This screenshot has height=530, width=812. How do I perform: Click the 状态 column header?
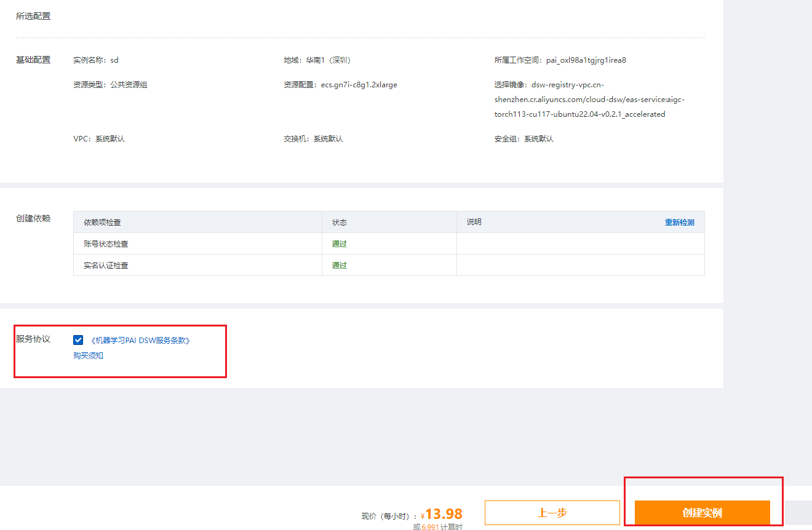tap(339, 223)
